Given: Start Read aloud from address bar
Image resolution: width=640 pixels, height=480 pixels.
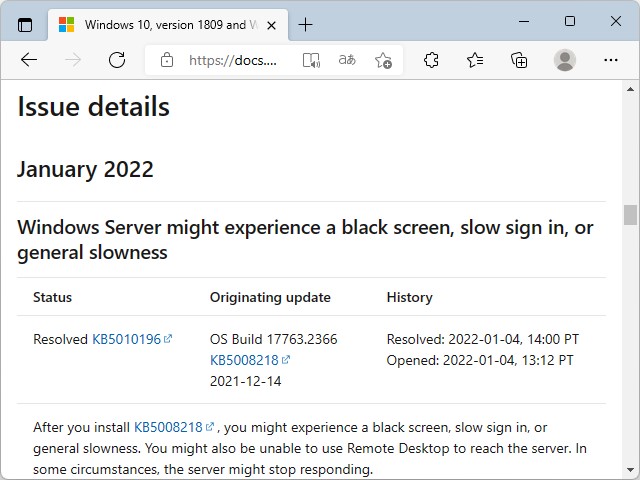Looking at the screenshot, I should [x=311, y=60].
